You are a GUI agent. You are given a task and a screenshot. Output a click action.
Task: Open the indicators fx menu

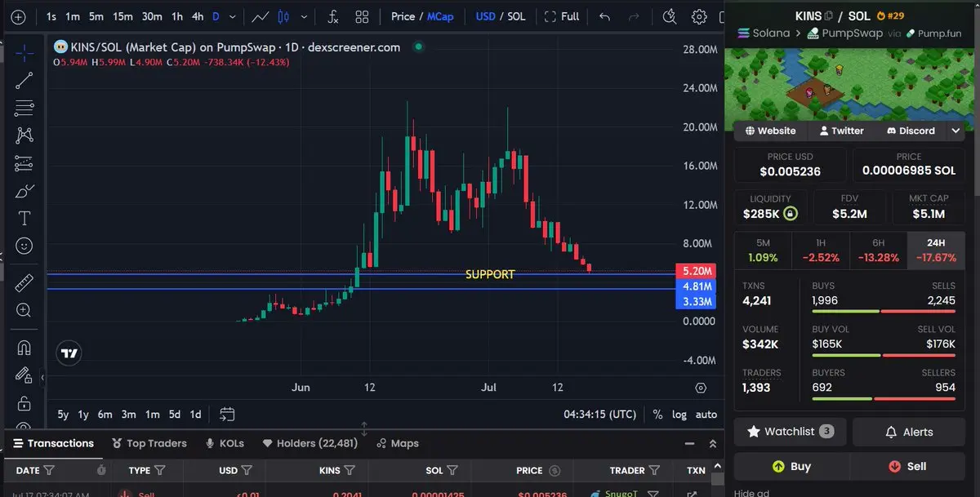click(332, 16)
